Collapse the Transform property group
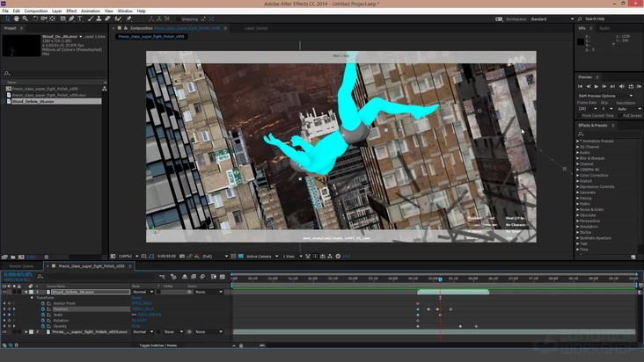 pyautogui.click(x=33, y=298)
